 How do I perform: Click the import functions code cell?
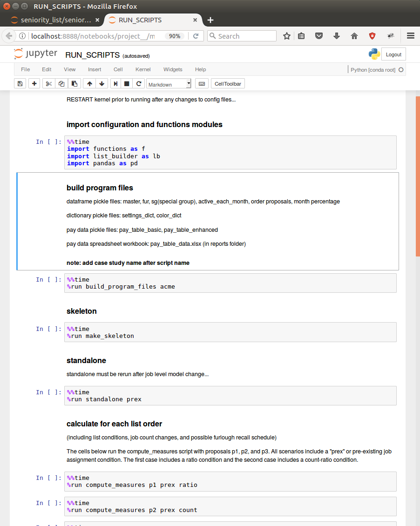[x=230, y=153]
